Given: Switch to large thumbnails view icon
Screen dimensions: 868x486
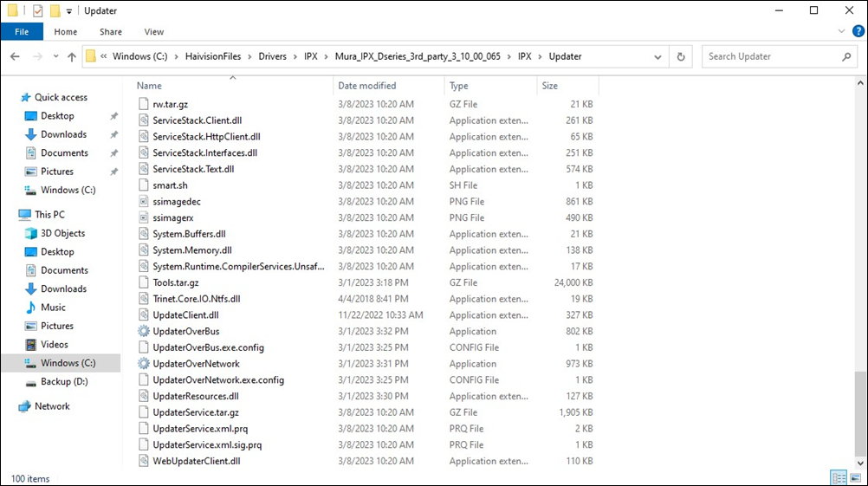Looking at the screenshot, I should tap(855, 478).
